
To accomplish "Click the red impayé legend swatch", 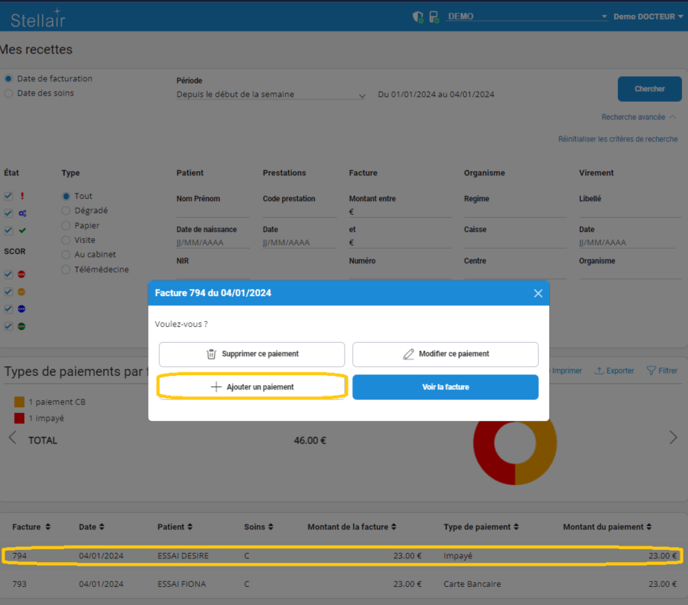I will pos(19,417).
